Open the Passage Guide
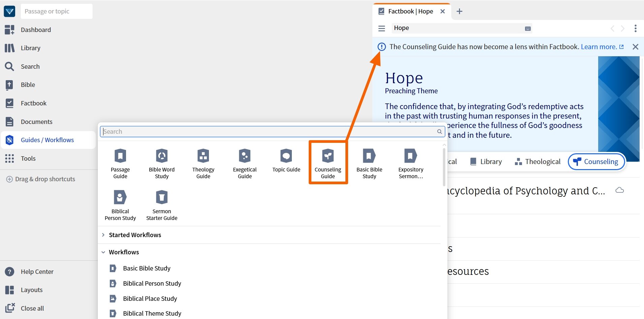This screenshot has height=319, width=644. (120, 163)
